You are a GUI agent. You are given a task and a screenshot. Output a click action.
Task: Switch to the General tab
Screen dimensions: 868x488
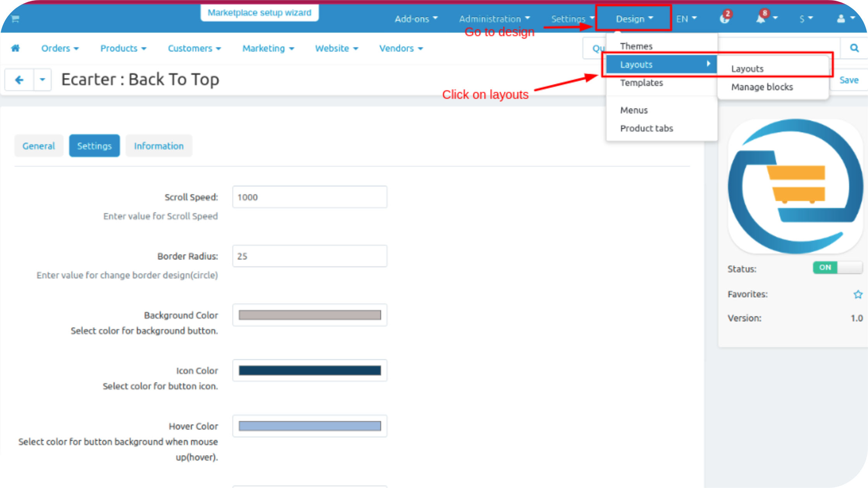point(39,146)
